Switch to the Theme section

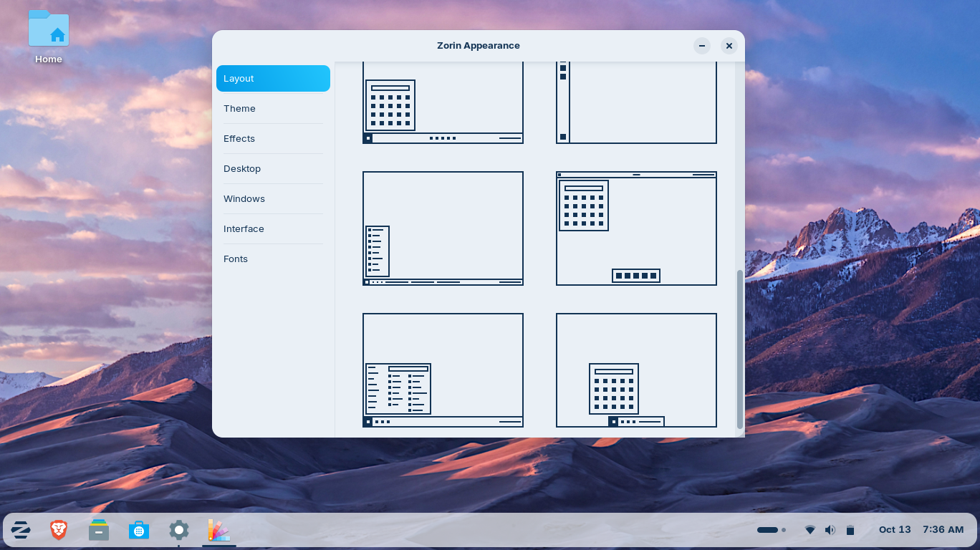(273, 109)
